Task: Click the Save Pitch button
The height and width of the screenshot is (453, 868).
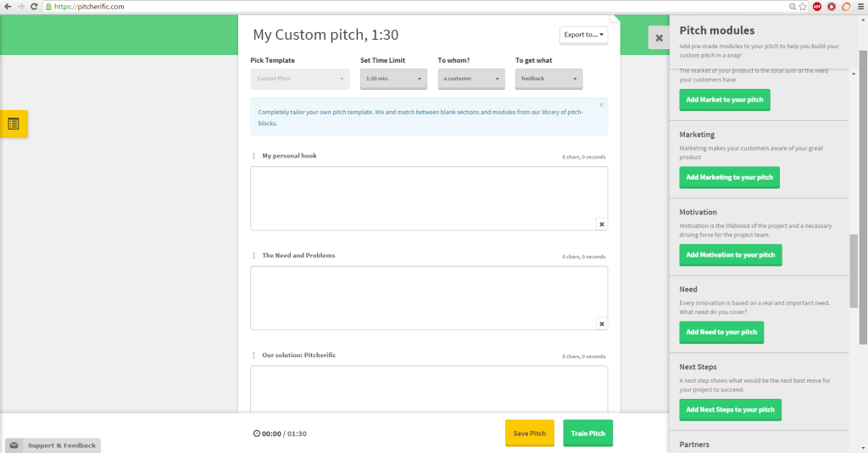Action: coord(530,433)
